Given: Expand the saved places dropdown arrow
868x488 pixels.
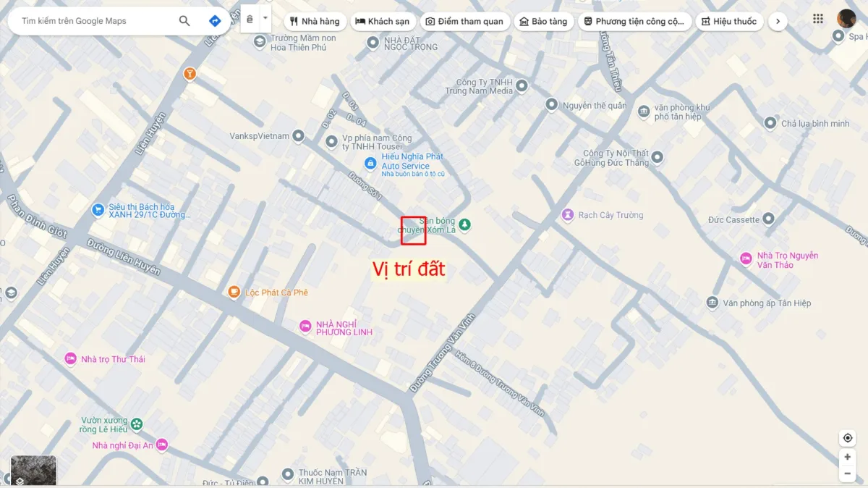Looking at the screenshot, I should pyautogui.click(x=265, y=18).
